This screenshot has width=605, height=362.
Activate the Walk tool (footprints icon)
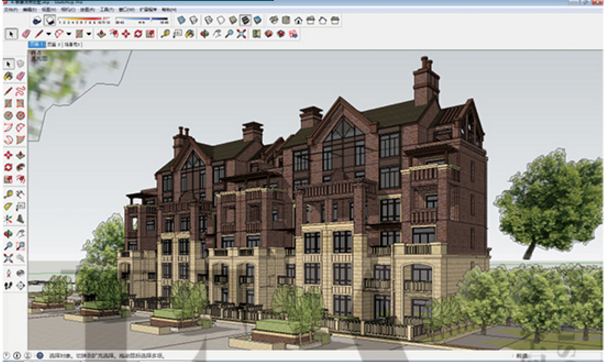pyautogui.click(x=8, y=286)
